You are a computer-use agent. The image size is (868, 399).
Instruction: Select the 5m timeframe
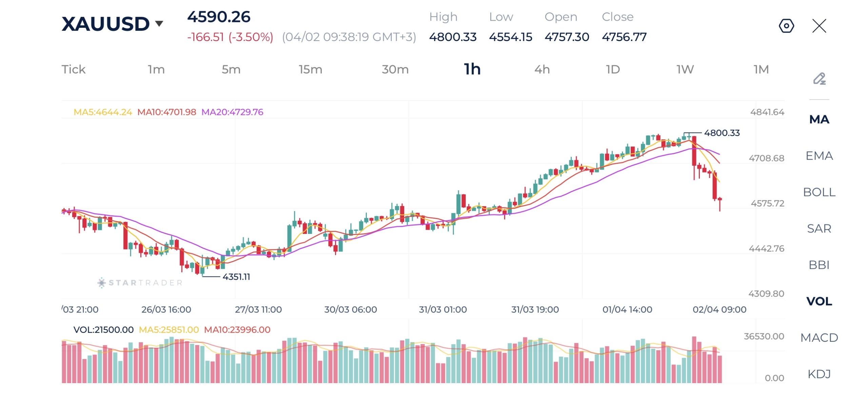pos(231,69)
